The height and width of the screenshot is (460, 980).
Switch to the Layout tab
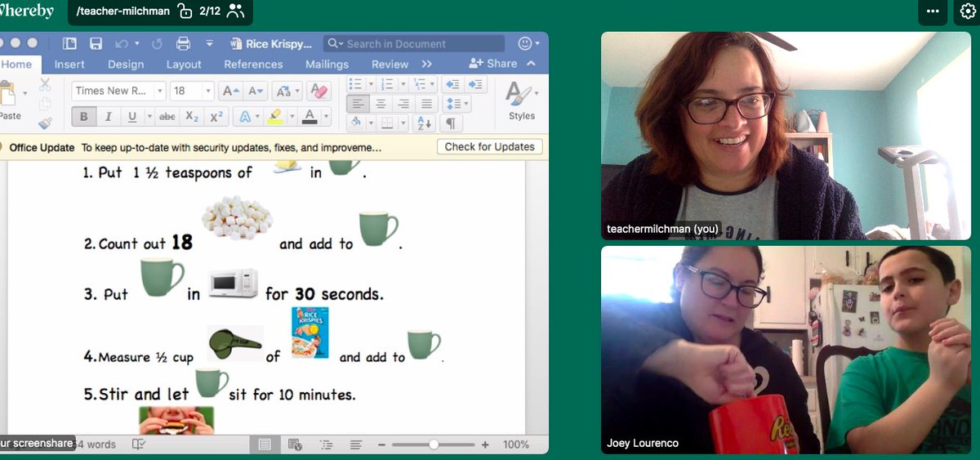184,64
